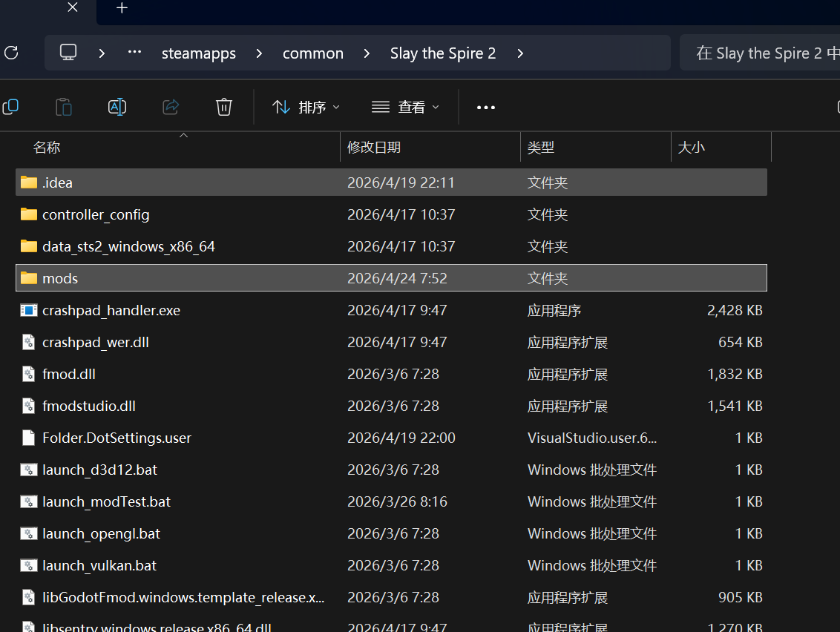840x632 pixels.
Task: Go to the steamapps breadcrumb folder
Action: coord(199,53)
